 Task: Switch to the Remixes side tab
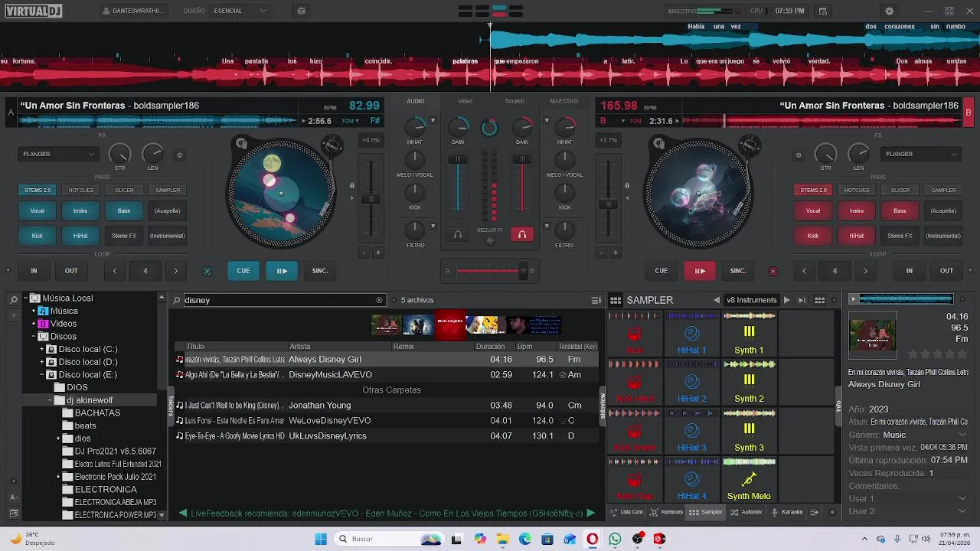(x=666, y=512)
